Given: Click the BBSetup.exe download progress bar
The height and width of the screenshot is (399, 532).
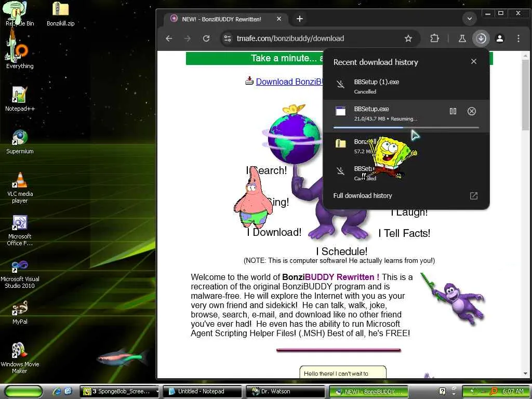Looking at the screenshot, I should click(406, 128).
